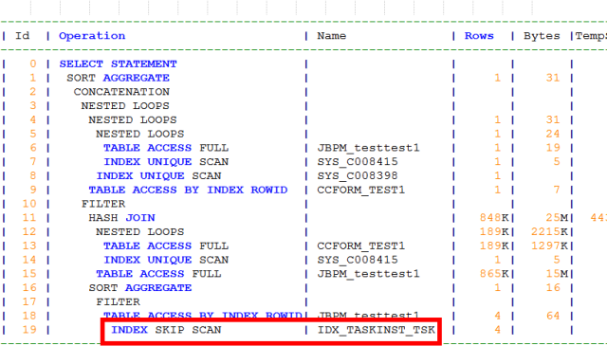
Task: Click the FILTER operation in row 10
Action: coord(103,204)
